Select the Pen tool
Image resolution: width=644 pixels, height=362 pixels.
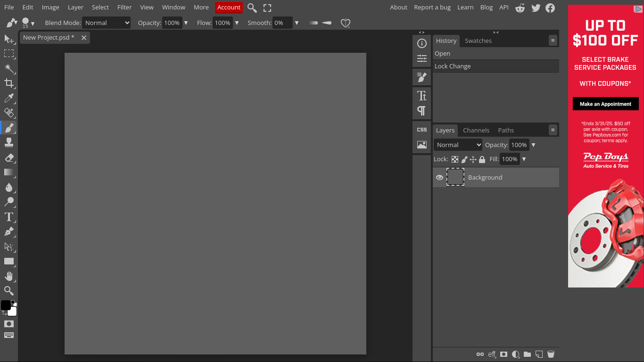point(9,231)
